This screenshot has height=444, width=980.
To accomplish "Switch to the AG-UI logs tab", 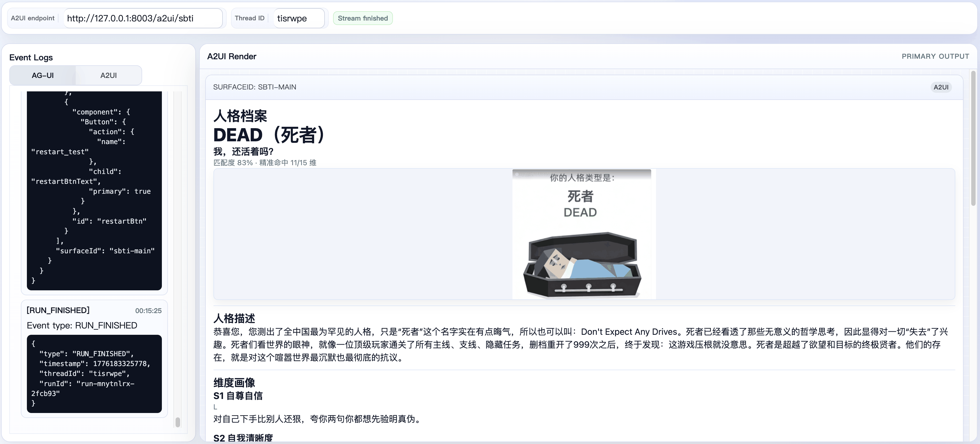I will coord(43,75).
